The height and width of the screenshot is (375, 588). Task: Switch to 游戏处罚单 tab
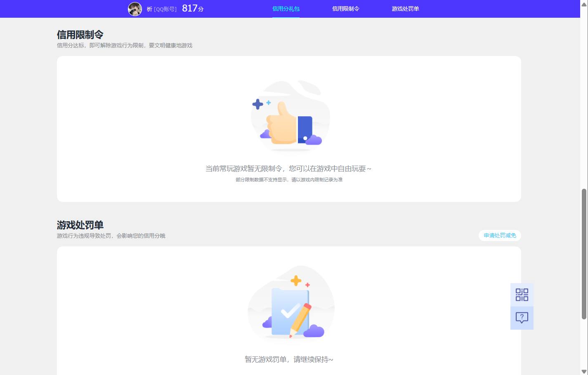click(x=405, y=9)
